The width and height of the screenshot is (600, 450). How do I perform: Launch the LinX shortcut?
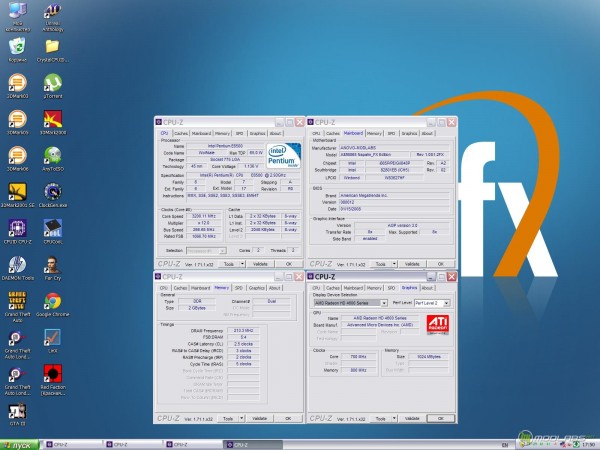tap(53, 338)
